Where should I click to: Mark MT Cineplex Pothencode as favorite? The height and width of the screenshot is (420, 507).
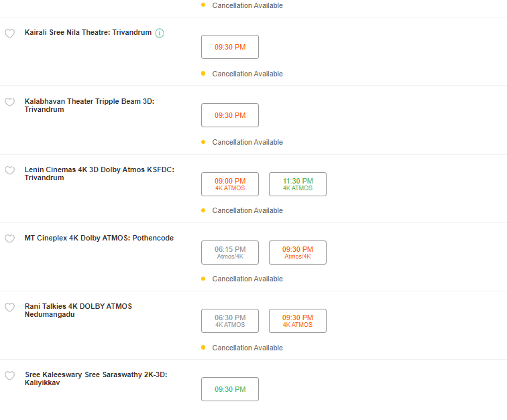pyautogui.click(x=9, y=238)
